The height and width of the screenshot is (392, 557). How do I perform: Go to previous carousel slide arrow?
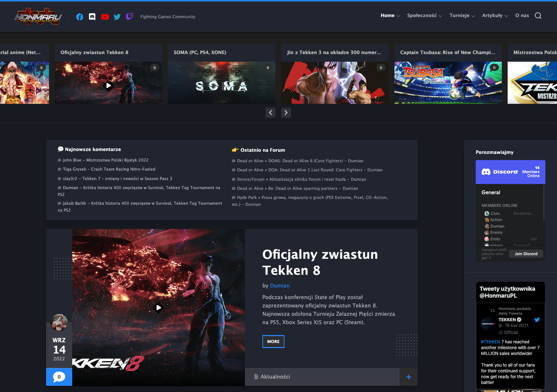(x=270, y=113)
